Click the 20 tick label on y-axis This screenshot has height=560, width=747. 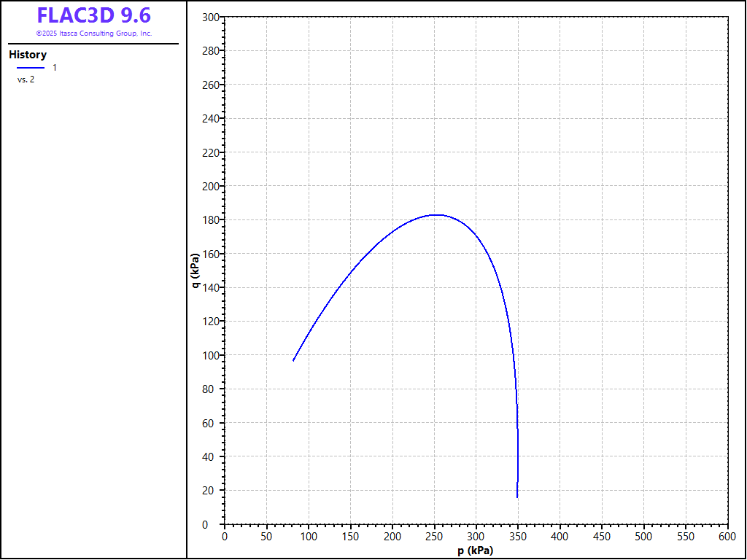pos(213,491)
